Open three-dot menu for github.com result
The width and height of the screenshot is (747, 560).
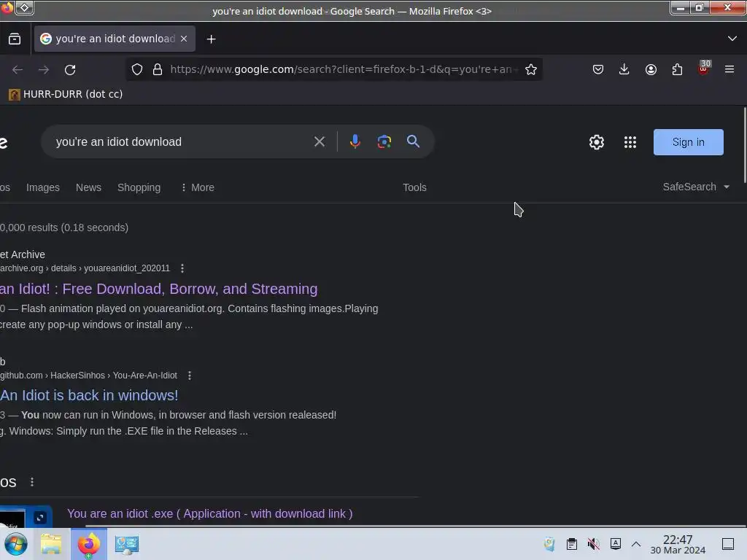[190, 376]
